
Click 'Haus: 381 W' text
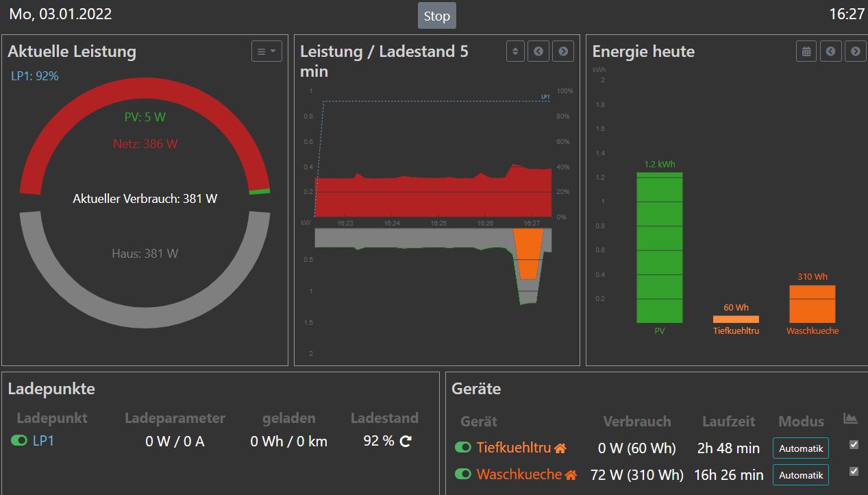click(145, 254)
